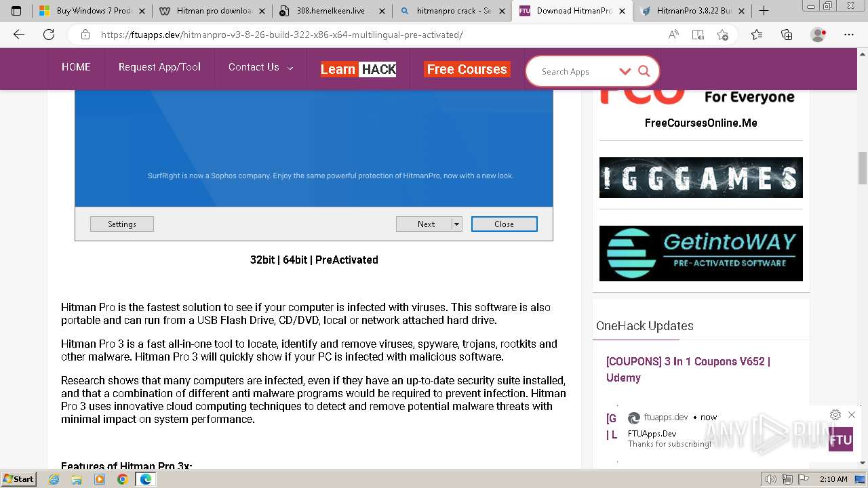This screenshot has height=488, width=868.
Task: Open the browser profile avatar
Action: click(x=818, y=35)
